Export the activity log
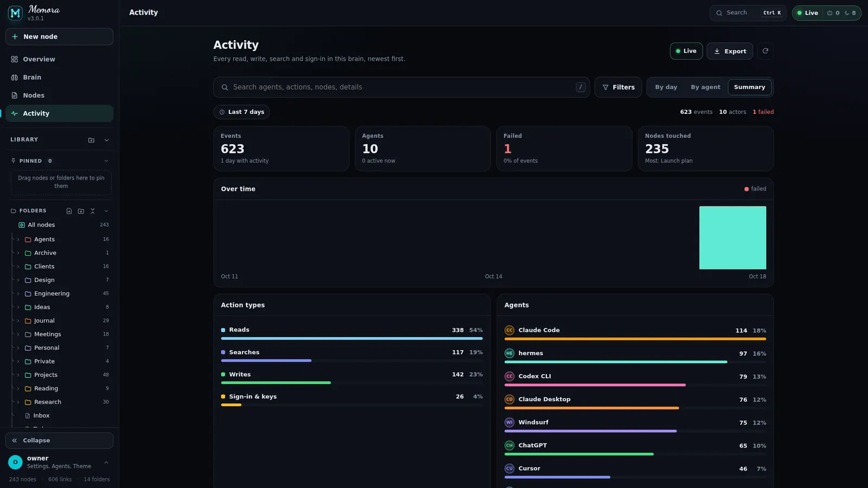Viewport: 868px width, 488px height. click(730, 51)
